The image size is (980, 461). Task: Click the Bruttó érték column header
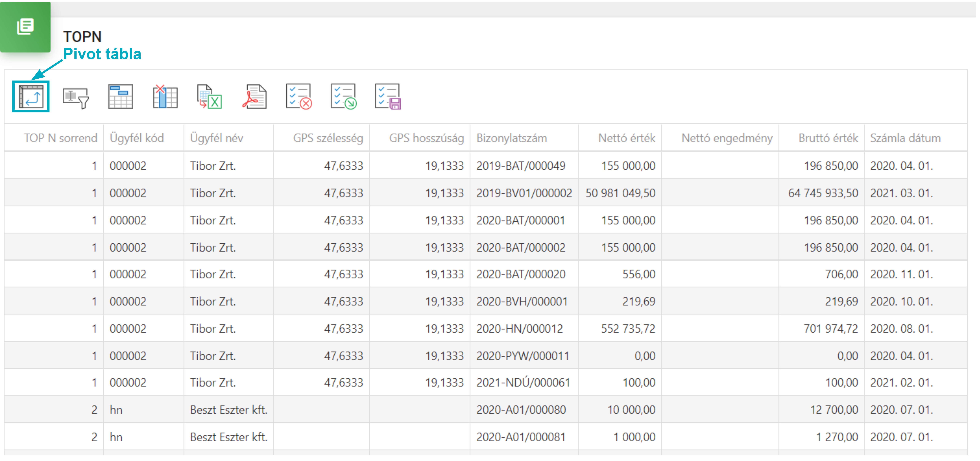pyautogui.click(x=828, y=138)
